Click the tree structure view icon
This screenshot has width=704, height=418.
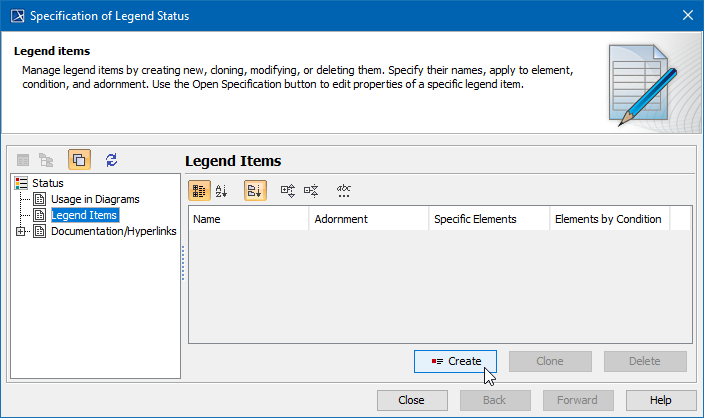(x=46, y=160)
